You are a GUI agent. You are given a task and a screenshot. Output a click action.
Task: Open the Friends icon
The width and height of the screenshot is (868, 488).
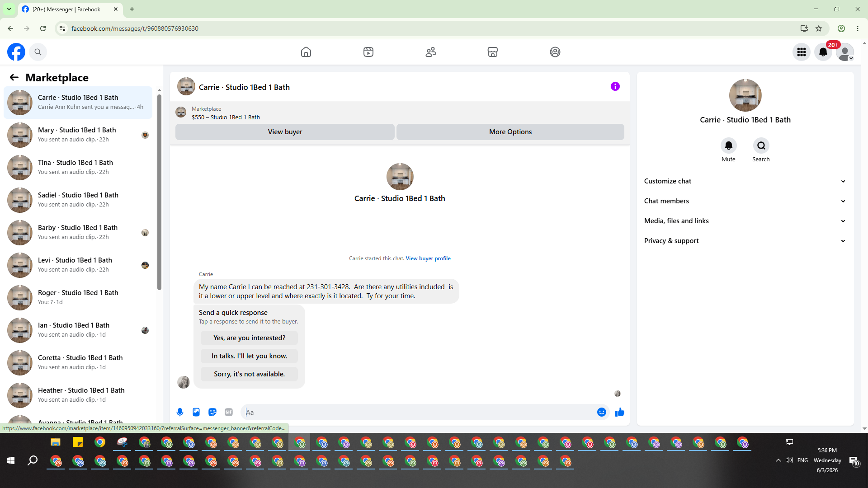pyautogui.click(x=431, y=52)
